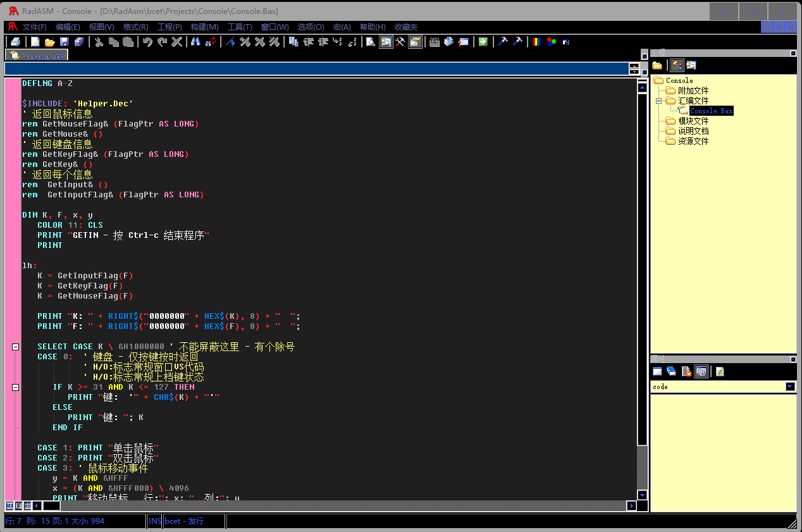The height and width of the screenshot is (532, 802).
Task: Click the vertical scrollbar down arrow
Action: point(643,495)
